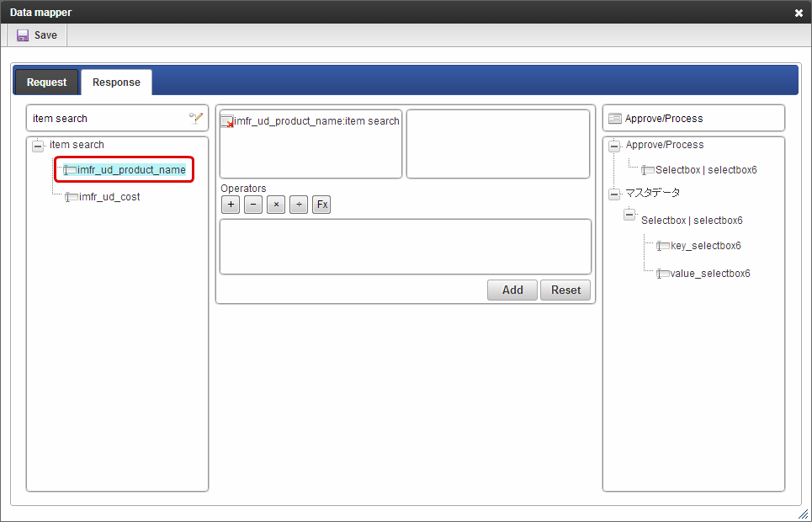Click the imfr_ud_product_name:item search mapping entry

click(x=316, y=121)
